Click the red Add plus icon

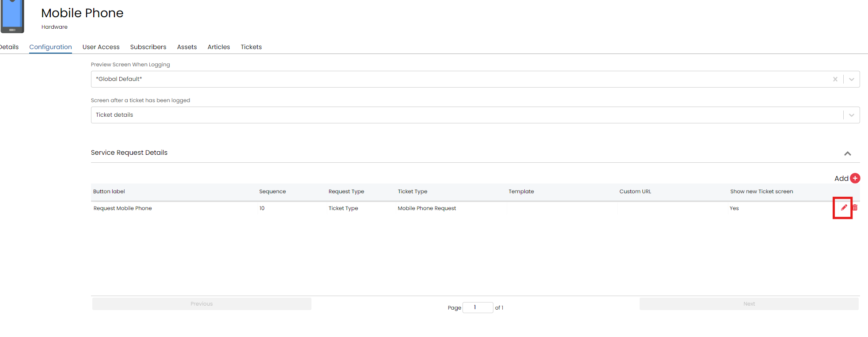tap(855, 178)
